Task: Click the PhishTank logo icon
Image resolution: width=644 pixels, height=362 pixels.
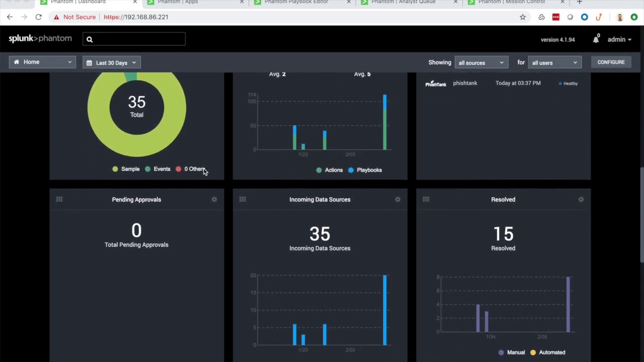Action: pyautogui.click(x=436, y=83)
